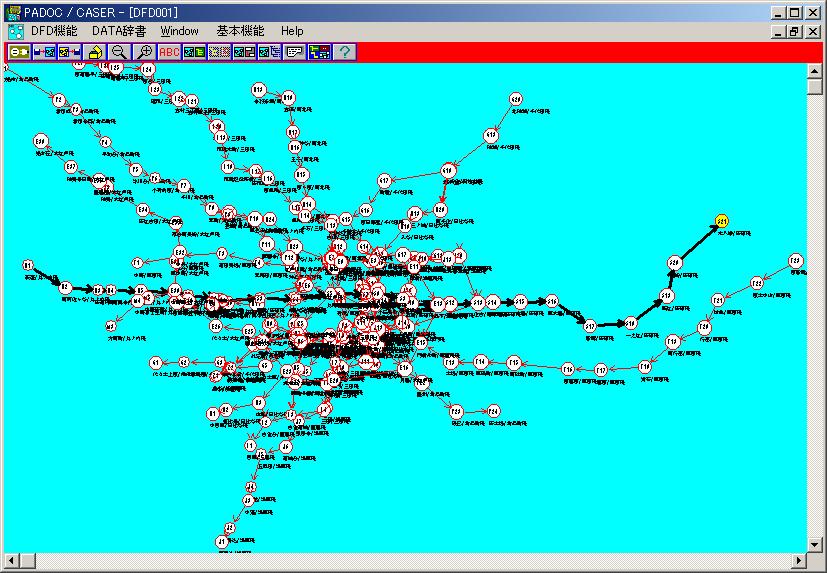
Task: Click the MDI document icon left of DFD機能
Action: (14, 31)
